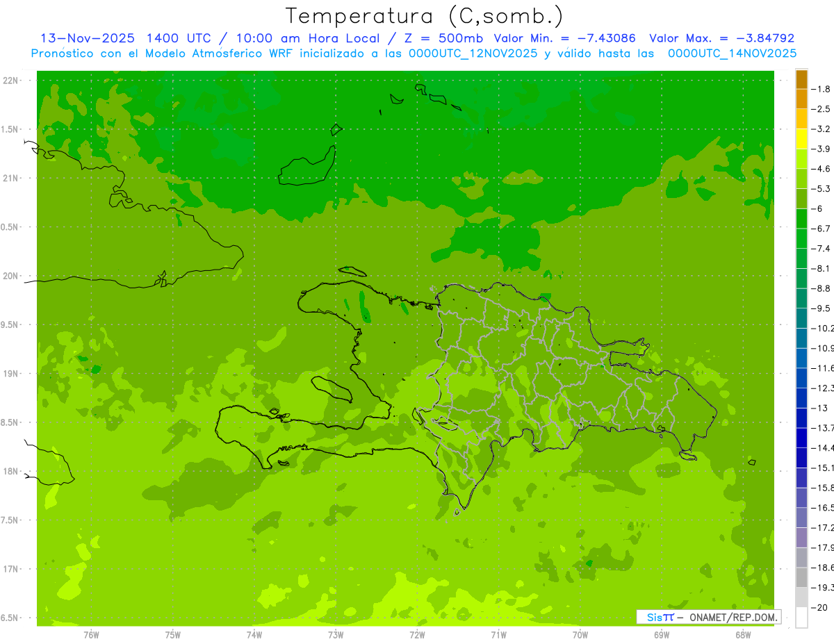Click the '-9.5' colorbar value
Screen dimensions: 834x644
821,308
